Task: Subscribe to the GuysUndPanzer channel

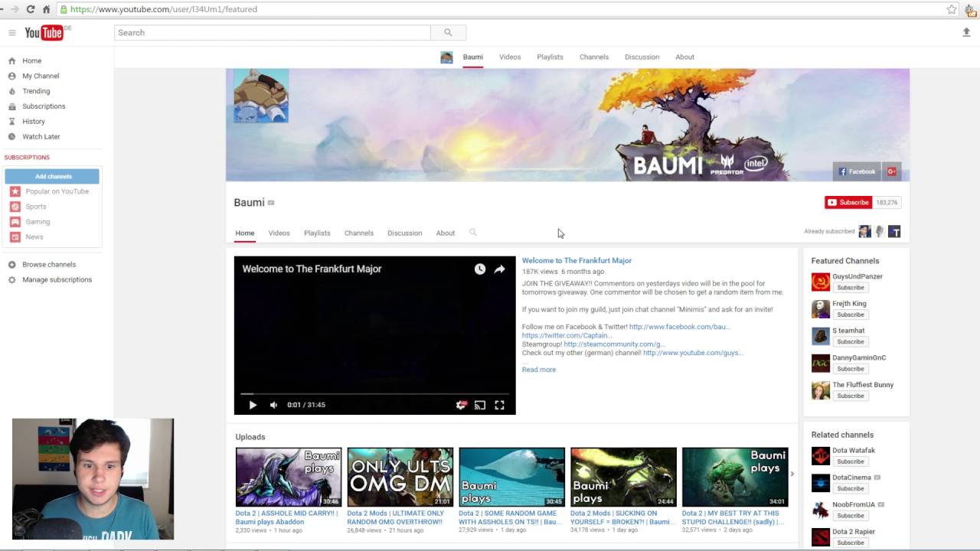Action: [x=851, y=288]
